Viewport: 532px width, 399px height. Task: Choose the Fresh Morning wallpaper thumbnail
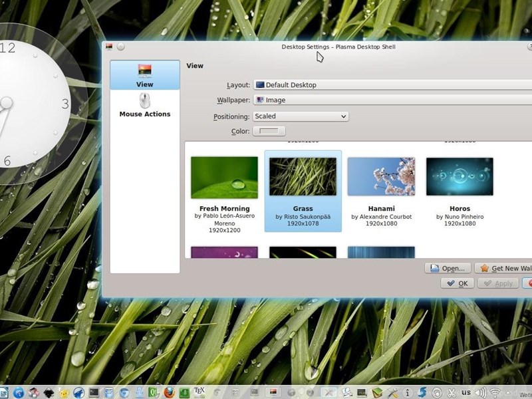click(224, 178)
